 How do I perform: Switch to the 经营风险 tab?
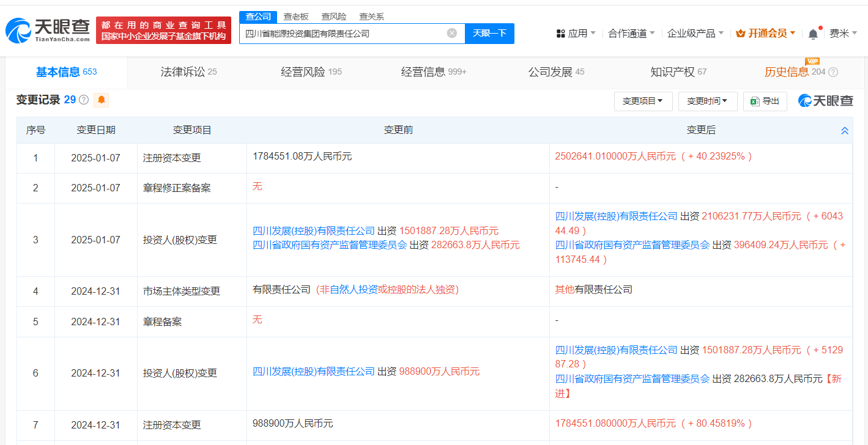click(311, 72)
